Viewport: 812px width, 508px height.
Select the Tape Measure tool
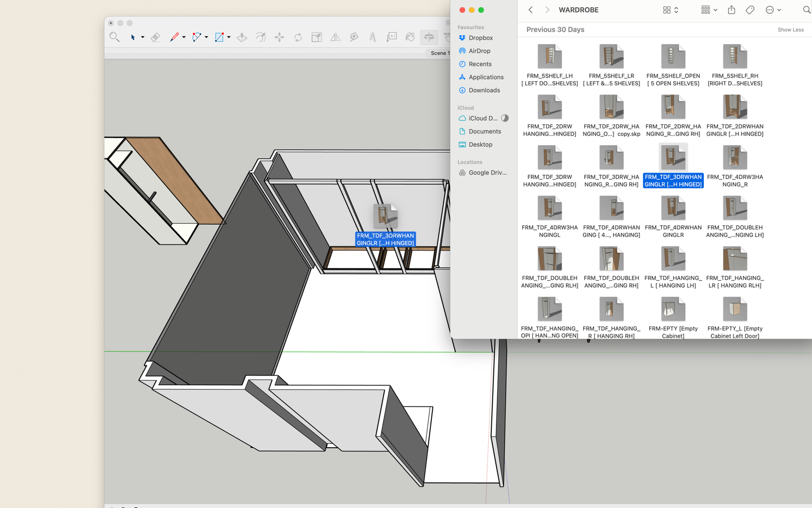point(354,37)
